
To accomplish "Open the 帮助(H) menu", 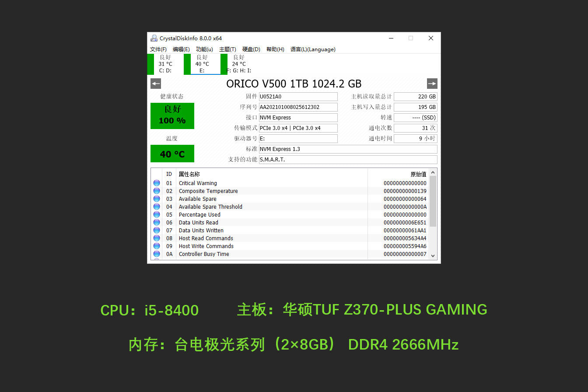I will [275, 49].
